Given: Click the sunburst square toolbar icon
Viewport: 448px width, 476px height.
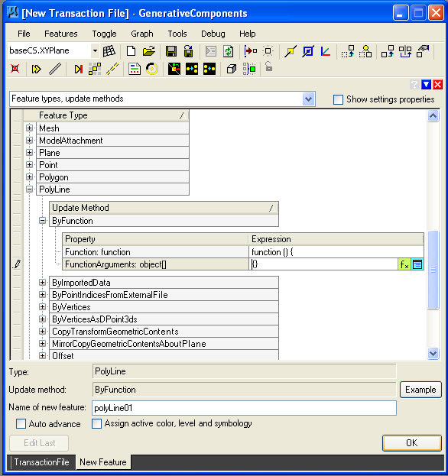Looking at the screenshot, I should pyautogui.click(x=268, y=51).
